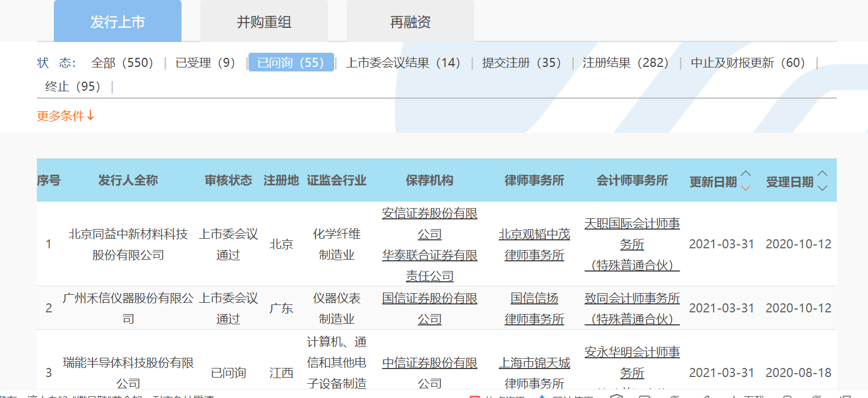868x398 pixels.
Task: Click the 保荐机构 column header
Action: (x=429, y=180)
